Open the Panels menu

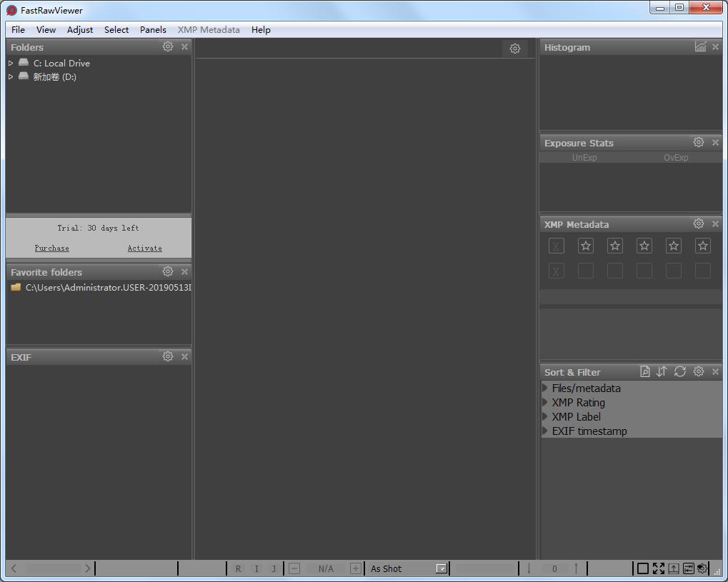coord(153,30)
